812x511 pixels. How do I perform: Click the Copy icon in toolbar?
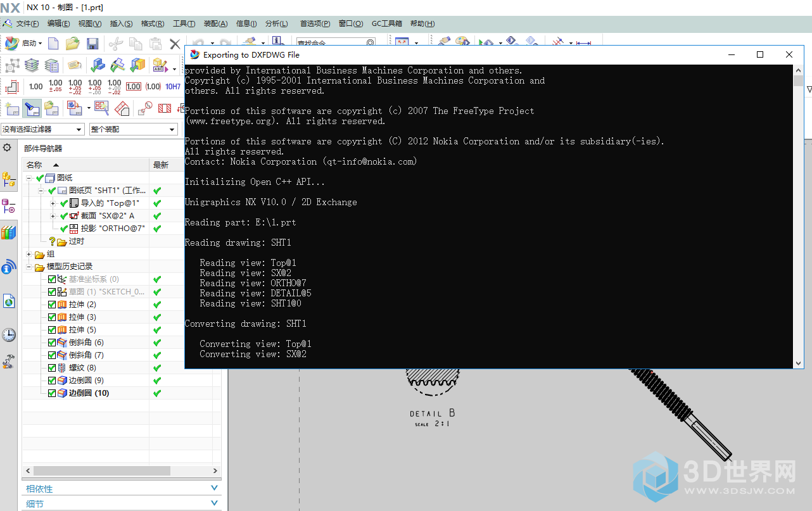pyautogui.click(x=136, y=44)
